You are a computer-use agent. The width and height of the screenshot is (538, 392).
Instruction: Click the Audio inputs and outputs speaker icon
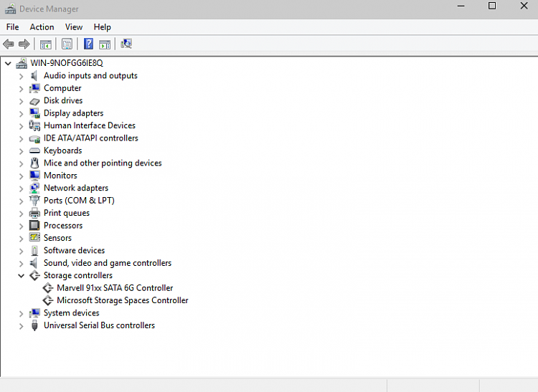(x=34, y=76)
